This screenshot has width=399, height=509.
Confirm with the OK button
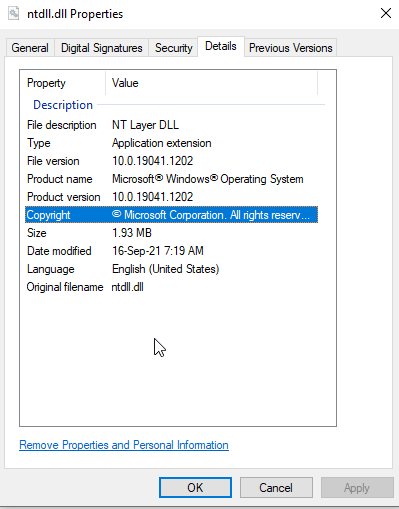[x=195, y=488]
